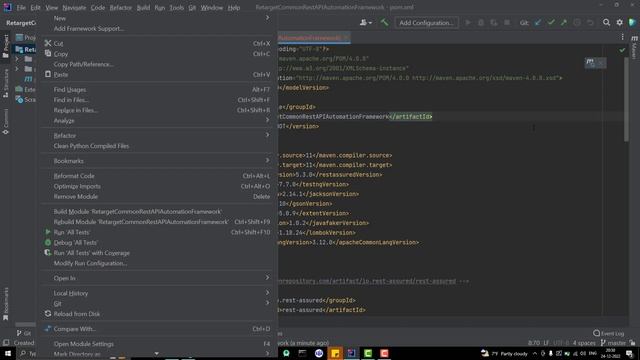Click the Load Maven changes floating icon
This screenshot has width=640, height=360.
point(591,62)
